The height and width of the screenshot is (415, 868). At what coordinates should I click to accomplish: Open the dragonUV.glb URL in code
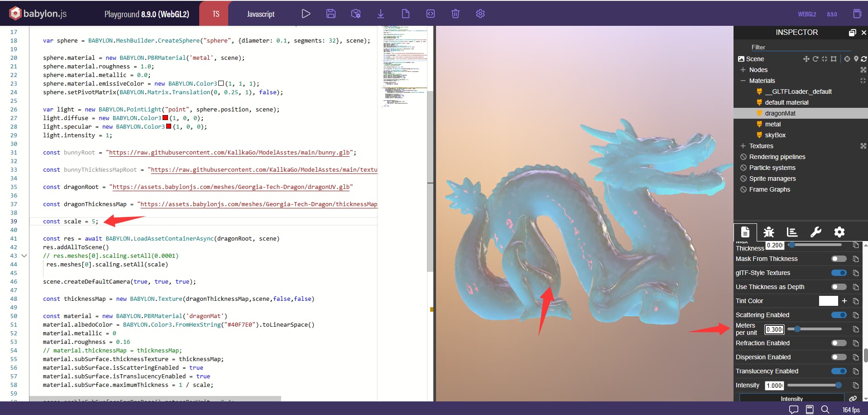[231, 187]
